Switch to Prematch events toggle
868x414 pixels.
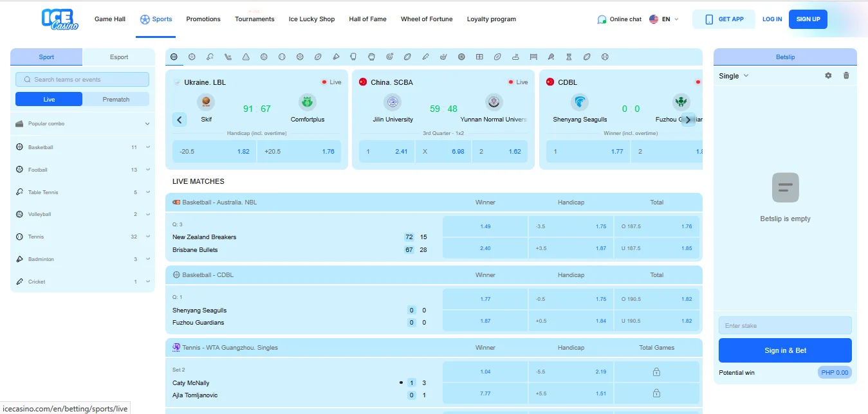pos(116,100)
